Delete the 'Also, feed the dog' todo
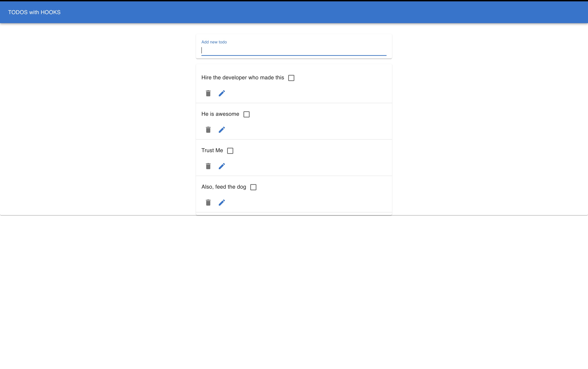 click(208, 202)
